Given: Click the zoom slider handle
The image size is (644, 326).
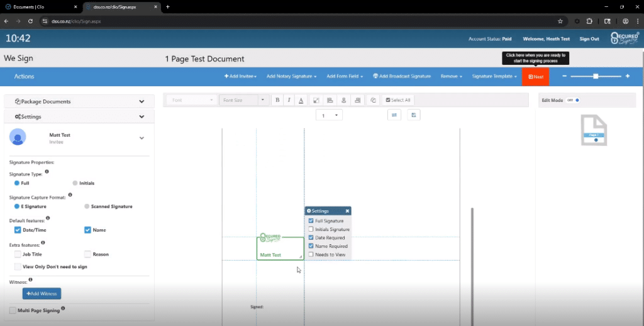Looking at the screenshot, I should point(594,76).
